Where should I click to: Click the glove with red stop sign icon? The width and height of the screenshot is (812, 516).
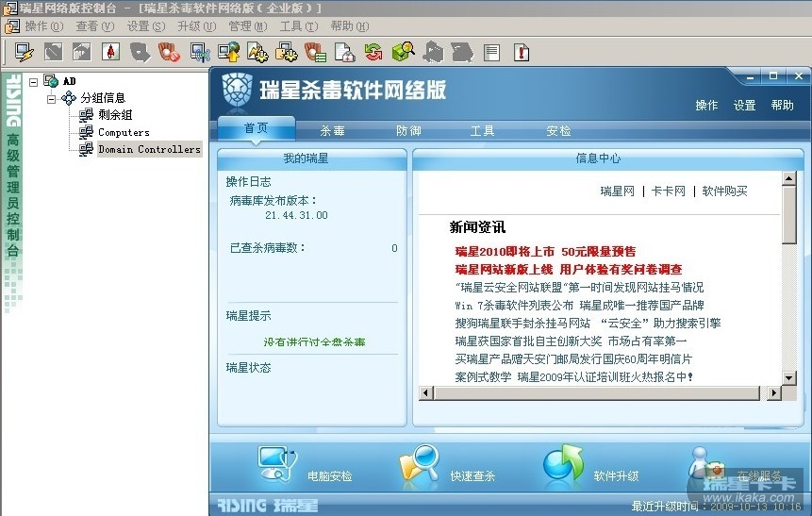(170, 52)
